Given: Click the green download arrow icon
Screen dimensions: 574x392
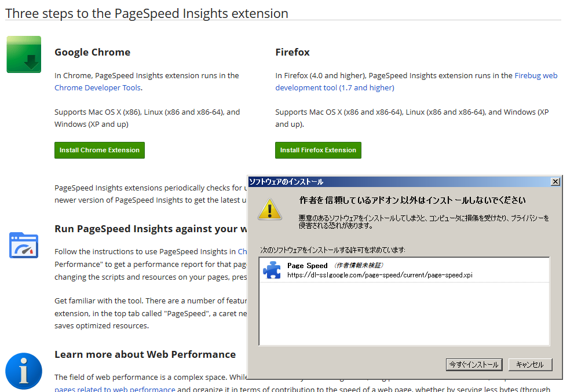Looking at the screenshot, I should tap(24, 54).
